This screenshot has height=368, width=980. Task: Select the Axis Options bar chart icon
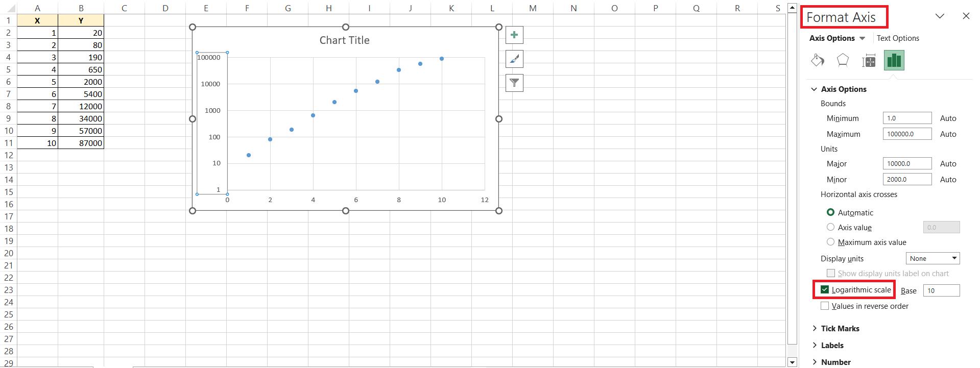click(894, 60)
